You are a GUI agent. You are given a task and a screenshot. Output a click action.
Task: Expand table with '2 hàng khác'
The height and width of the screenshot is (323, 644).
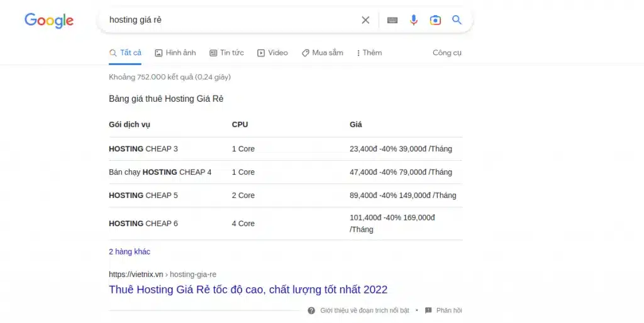(x=130, y=252)
